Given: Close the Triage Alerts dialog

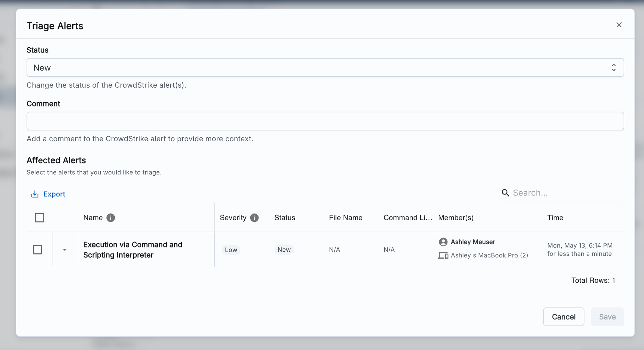Looking at the screenshot, I should (x=619, y=25).
